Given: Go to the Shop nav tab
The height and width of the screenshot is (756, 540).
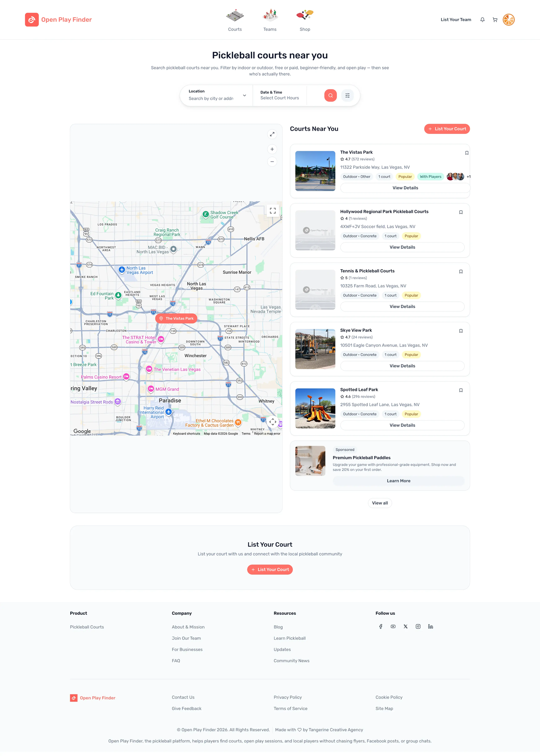Looking at the screenshot, I should tap(305, 20).
